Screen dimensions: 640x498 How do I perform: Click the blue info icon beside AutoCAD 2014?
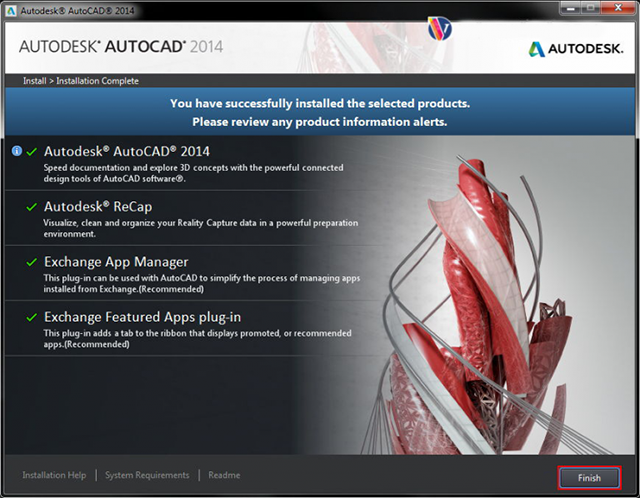[x=17, y=151]
